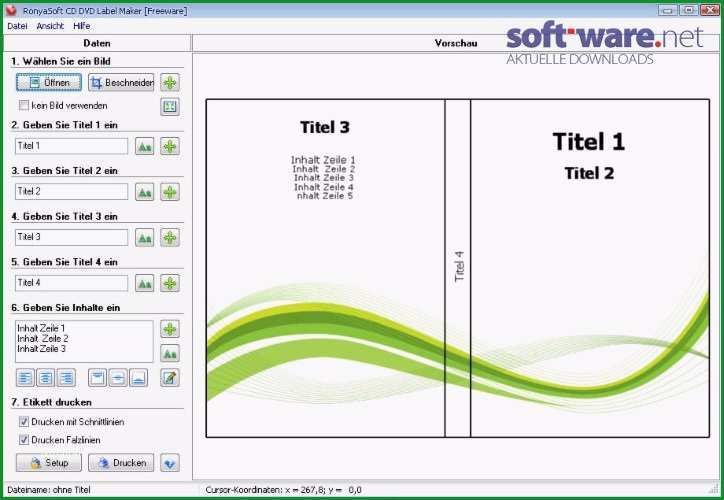Open font settings for Titel 4
This screenshot has height=500, width=724.
pos(145,283)
